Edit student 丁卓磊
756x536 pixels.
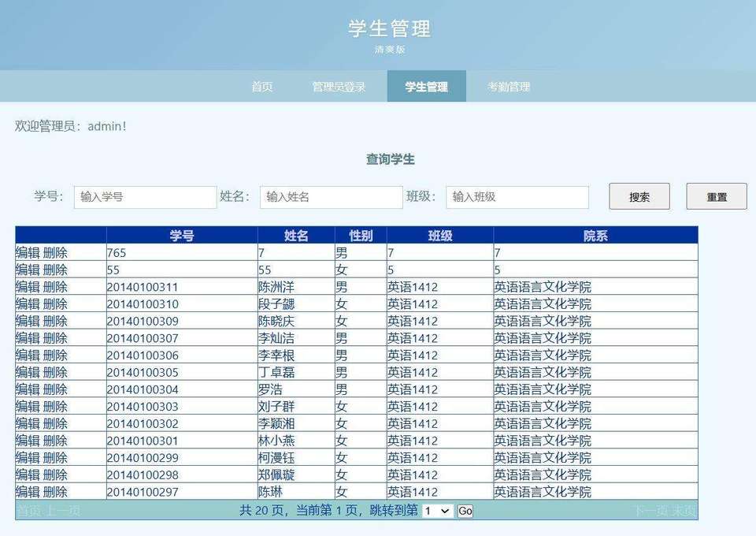click(28, 373)
